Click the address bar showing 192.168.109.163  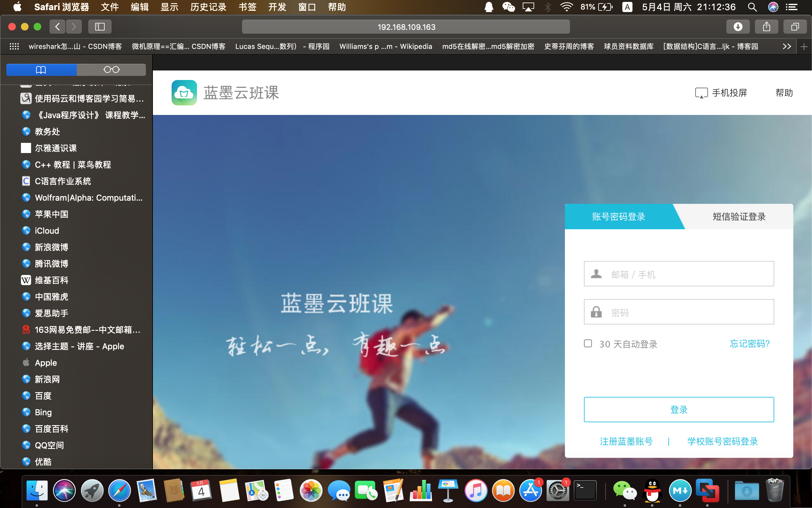[406, 27]
